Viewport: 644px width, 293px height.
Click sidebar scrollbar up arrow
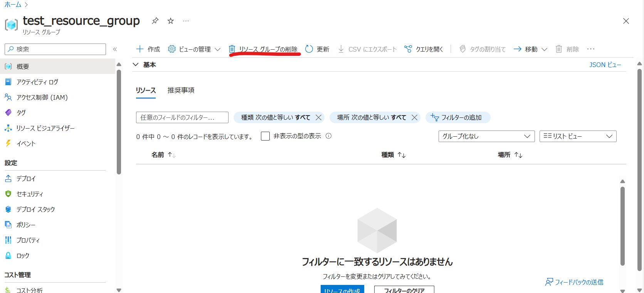tap(119, 64)
